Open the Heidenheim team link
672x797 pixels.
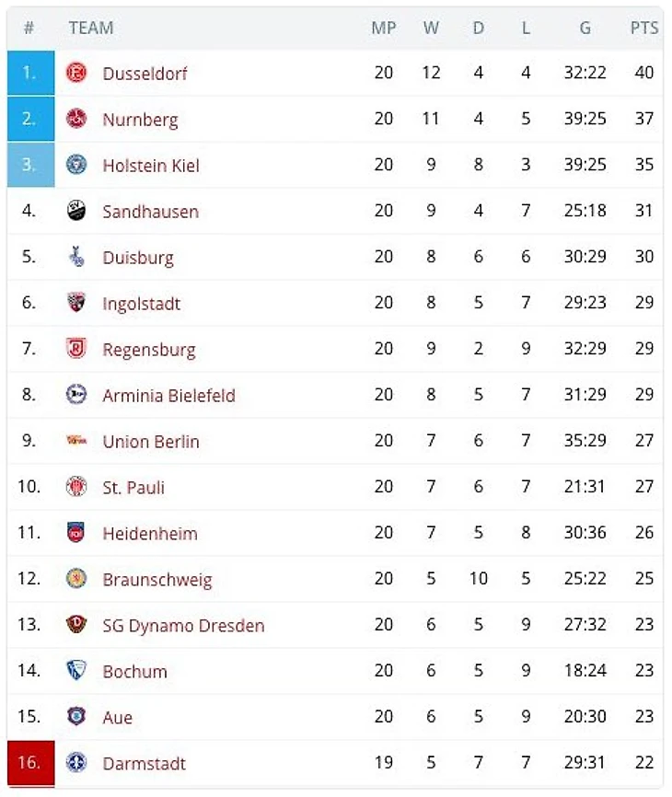coord(150,534)
